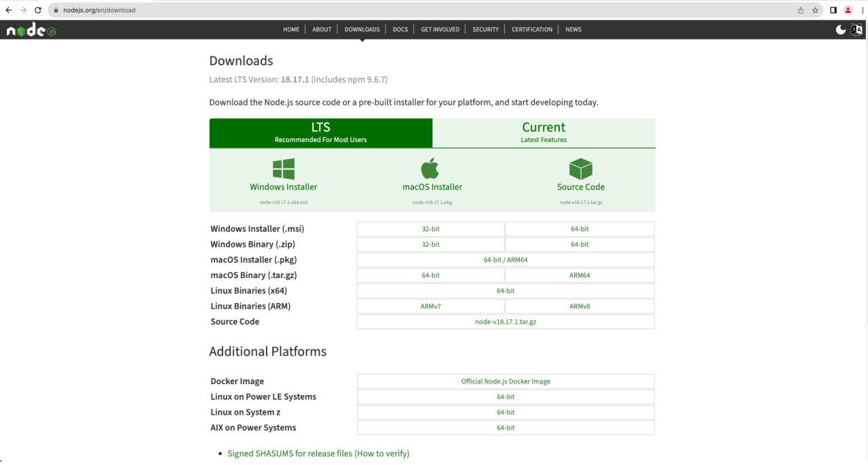Screen dimensions: 868x465
Task: Go back with browser back arrow
Action: tap(8, 10)
